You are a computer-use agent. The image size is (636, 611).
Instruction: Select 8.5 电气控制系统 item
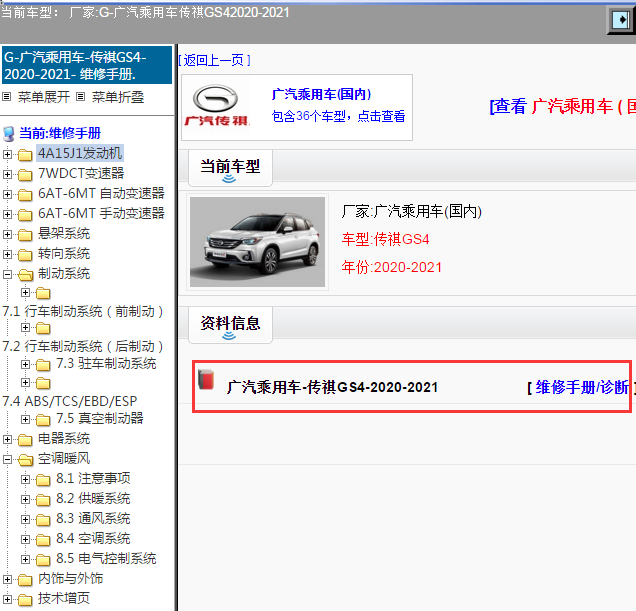106,559
